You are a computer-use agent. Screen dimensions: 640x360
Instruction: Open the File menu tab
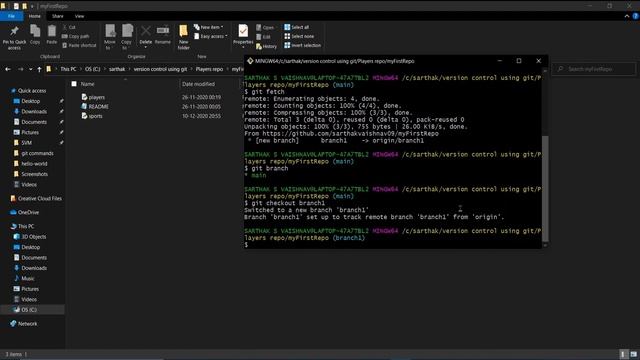[11, 16]
